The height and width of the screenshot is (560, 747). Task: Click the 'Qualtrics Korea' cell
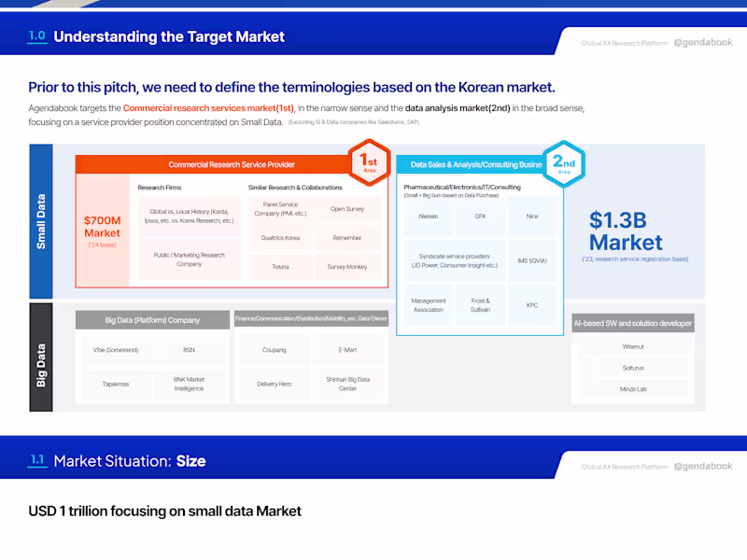[280, 238]
